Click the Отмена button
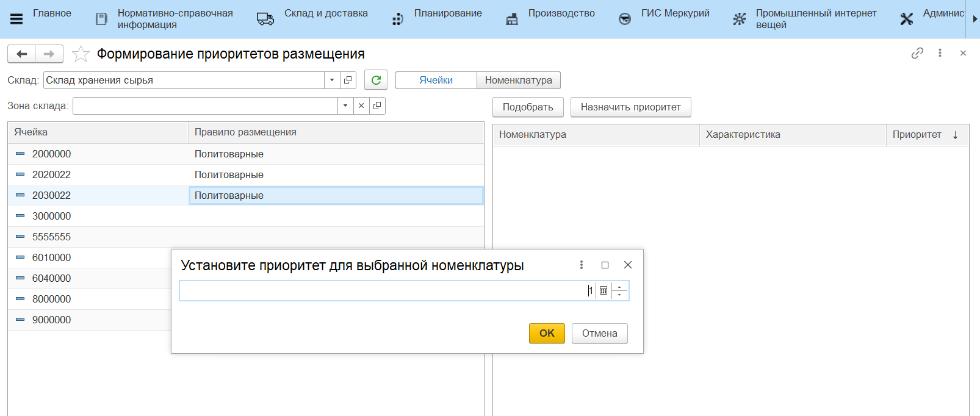 click(x=599, y=333)
